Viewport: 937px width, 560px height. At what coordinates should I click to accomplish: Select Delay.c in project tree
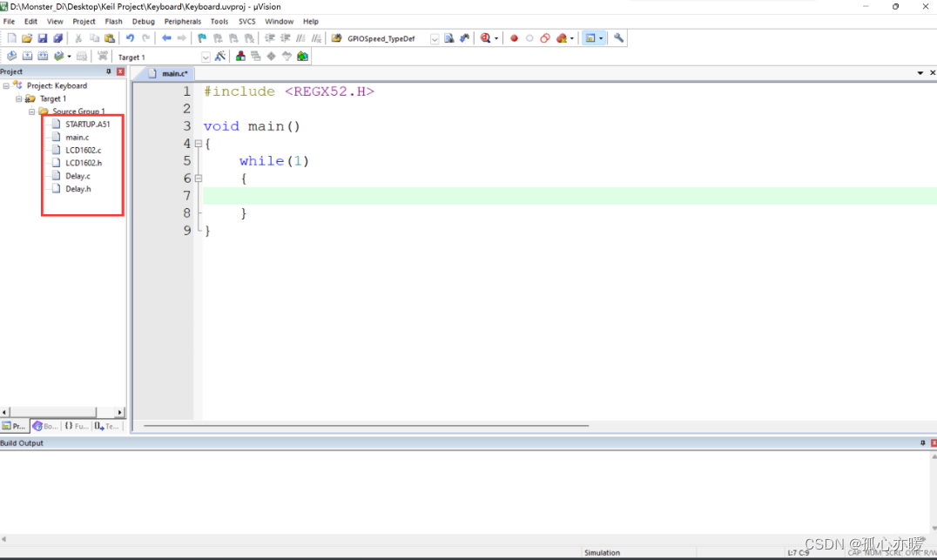point(78,176)
